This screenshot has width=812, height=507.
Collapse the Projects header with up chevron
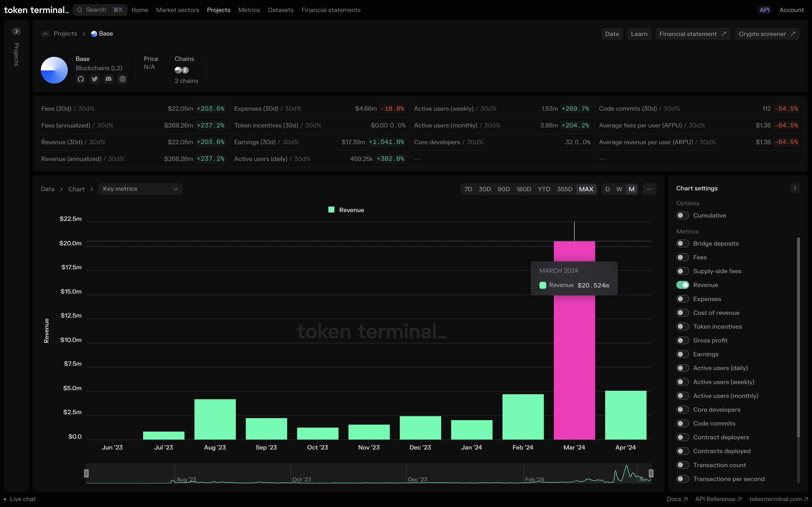[45, 33]
